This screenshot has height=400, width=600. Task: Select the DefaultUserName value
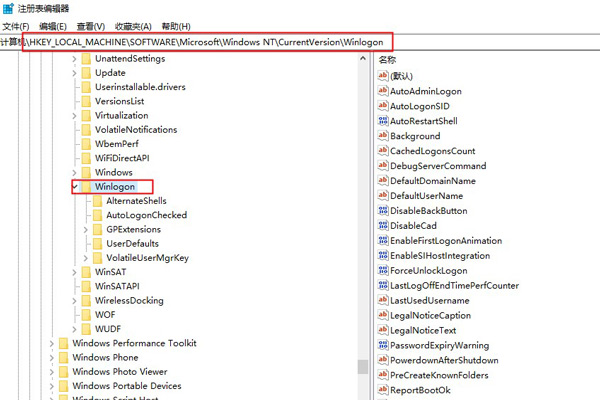[x=426, y=196]
